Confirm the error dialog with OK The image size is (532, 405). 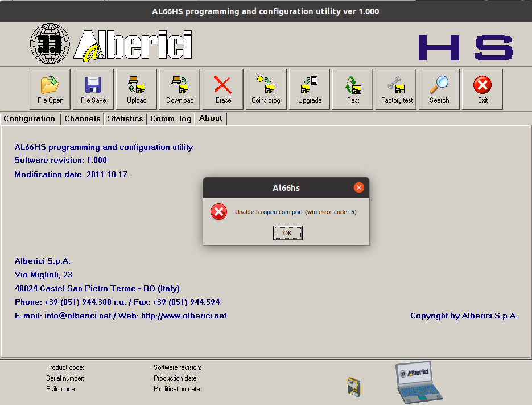288,233
